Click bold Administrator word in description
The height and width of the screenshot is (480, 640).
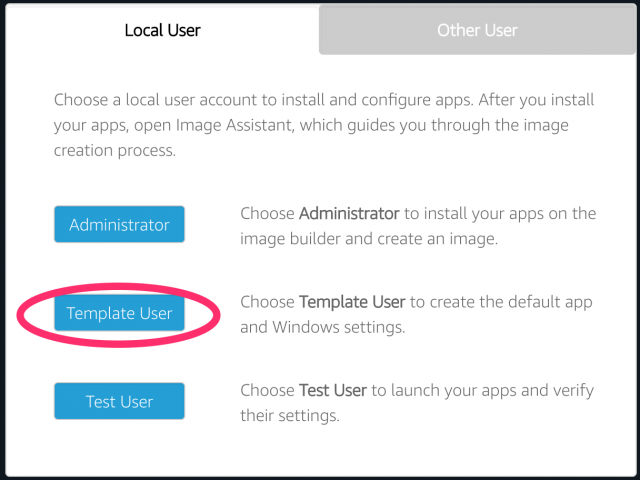coord(349,213)
